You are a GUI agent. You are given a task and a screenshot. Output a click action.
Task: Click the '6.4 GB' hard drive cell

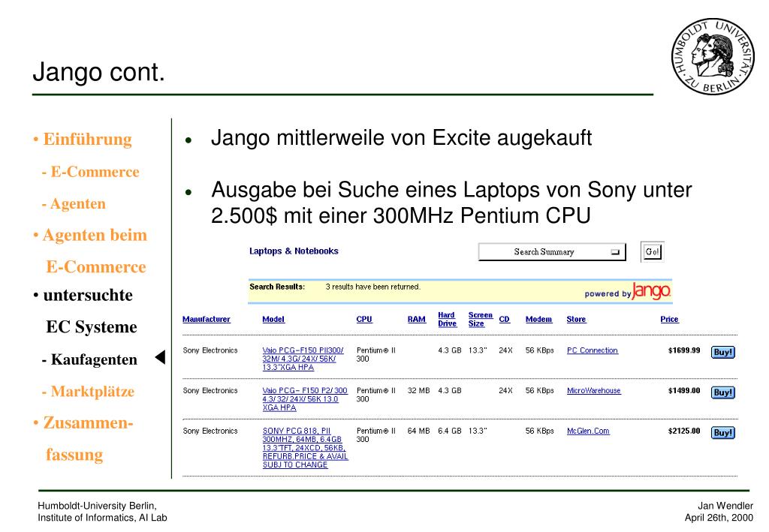point(449,431)
